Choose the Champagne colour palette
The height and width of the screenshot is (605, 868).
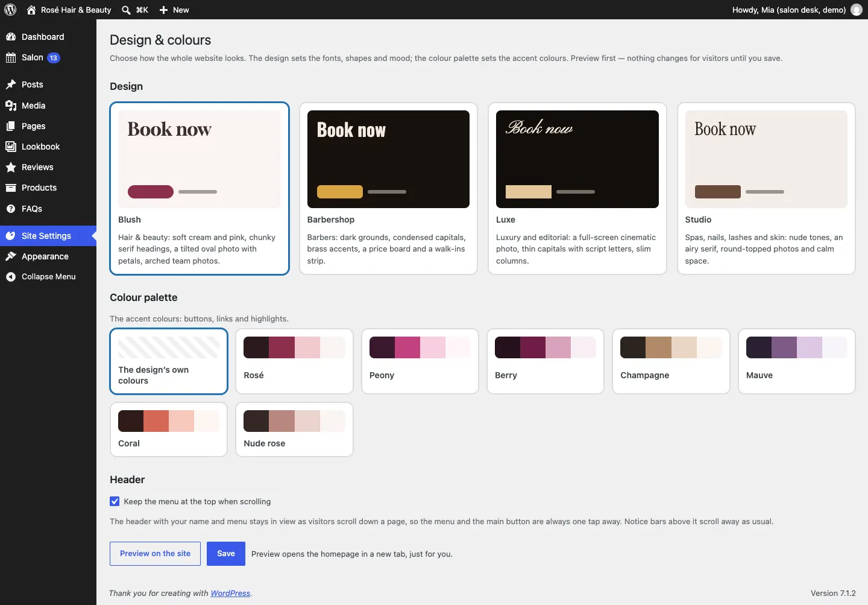[671, 361]
